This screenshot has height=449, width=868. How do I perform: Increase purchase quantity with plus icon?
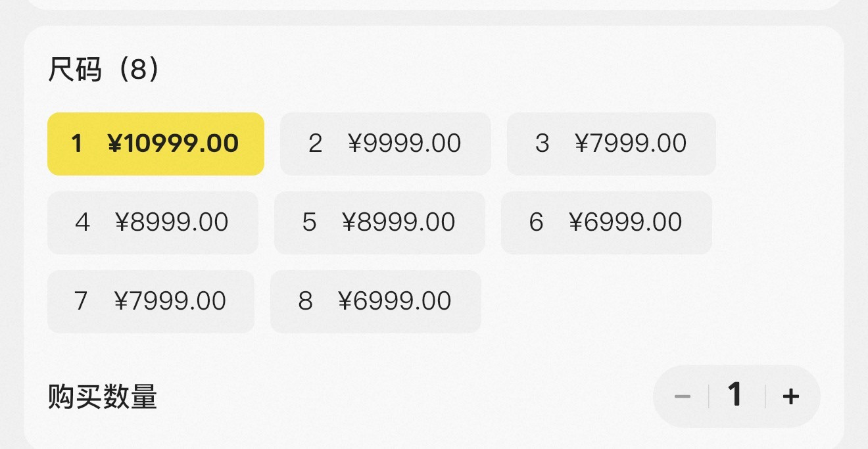[791, 396]
